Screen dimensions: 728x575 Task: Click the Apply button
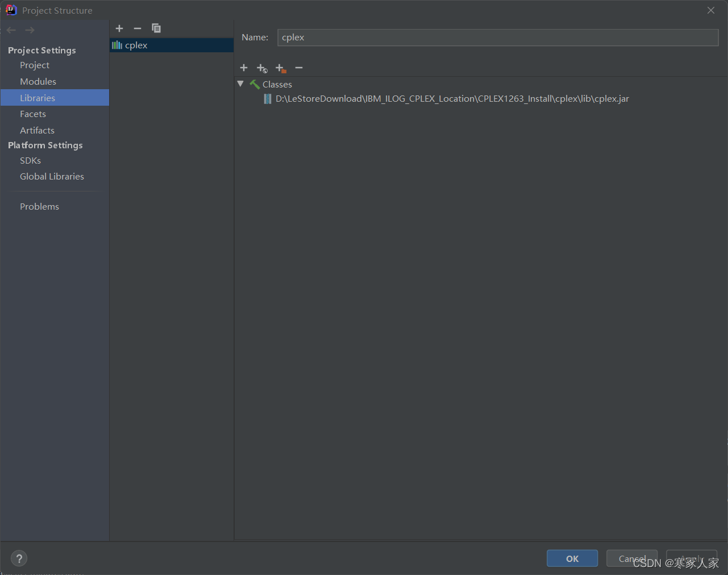(692, 559)
